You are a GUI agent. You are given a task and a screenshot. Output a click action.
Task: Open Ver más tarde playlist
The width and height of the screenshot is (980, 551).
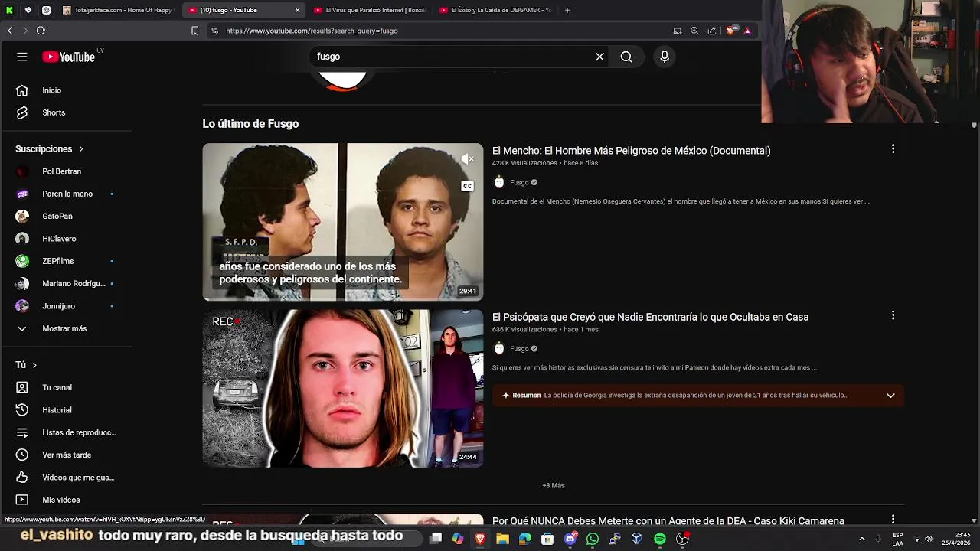[x=67, y=455]
